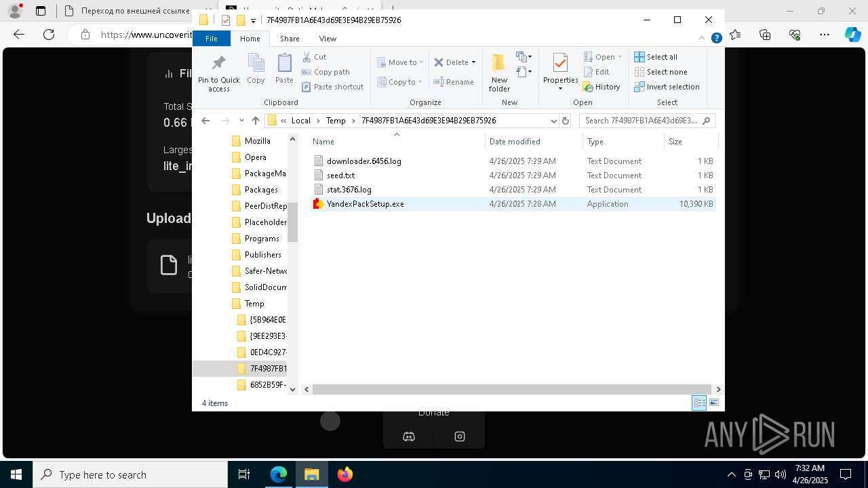Open file Properties

tap(560, 72)
